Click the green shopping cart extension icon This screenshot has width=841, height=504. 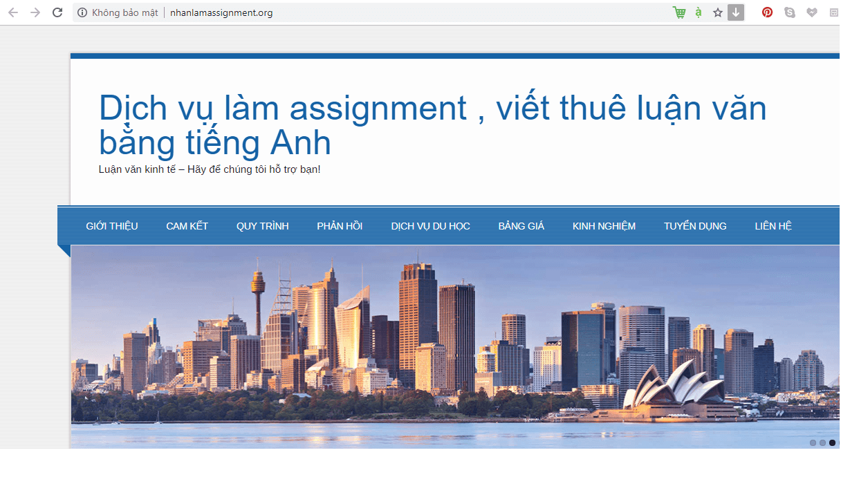(x=679, y=12)
